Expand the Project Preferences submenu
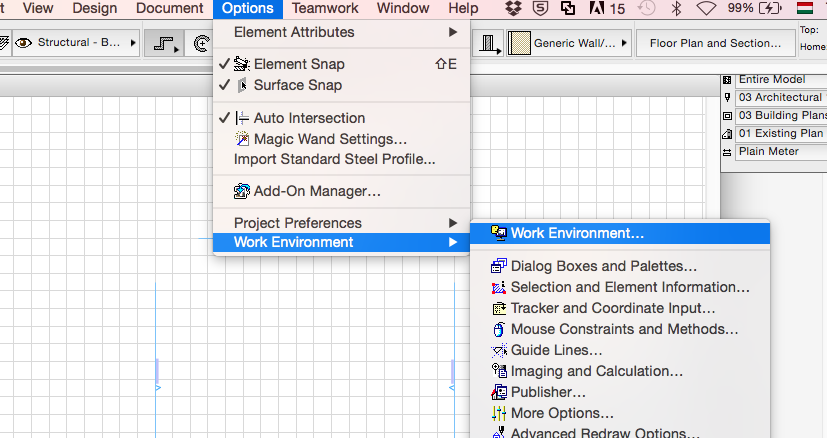The width and height of the screenshot is (827, 438). [x=340, y=223]
